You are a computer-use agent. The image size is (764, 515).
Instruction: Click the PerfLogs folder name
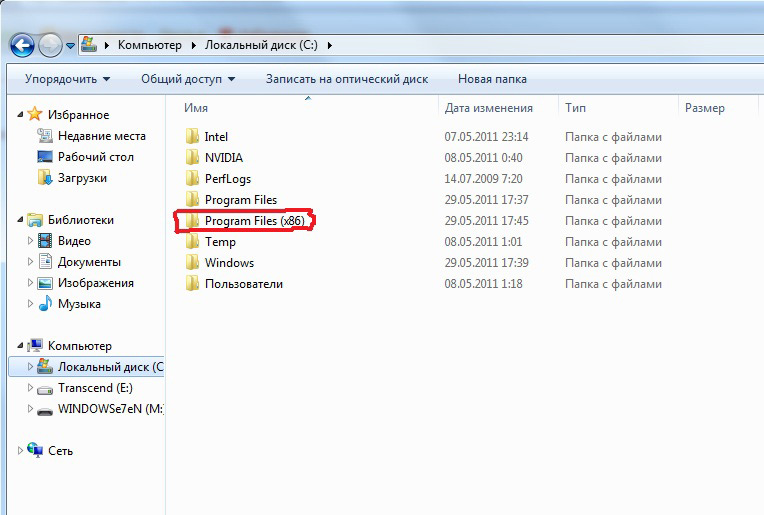(x=228, y=179)
